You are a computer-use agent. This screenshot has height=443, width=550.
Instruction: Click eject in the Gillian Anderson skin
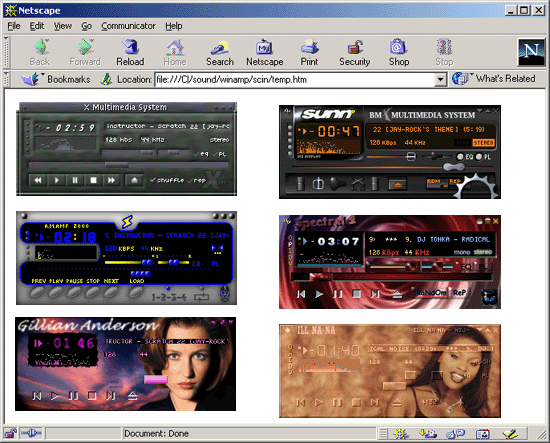click(x=132, y=396)
